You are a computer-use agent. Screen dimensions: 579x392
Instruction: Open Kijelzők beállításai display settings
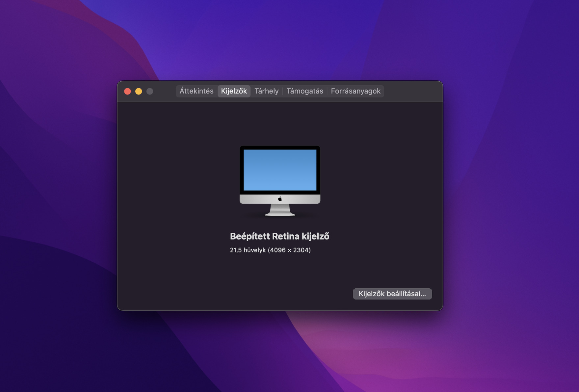coord(392,294)
